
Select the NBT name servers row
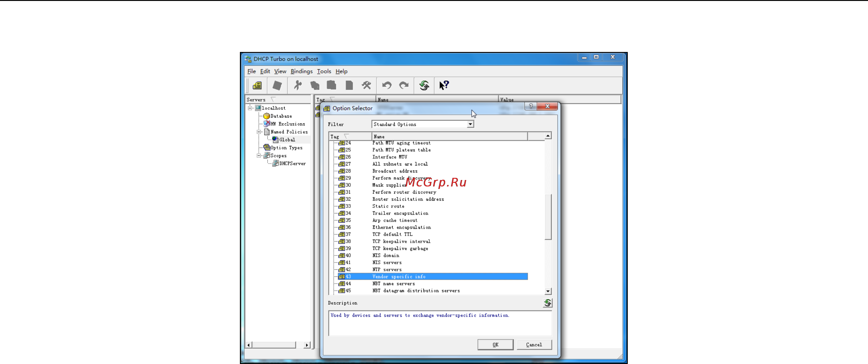433,284
